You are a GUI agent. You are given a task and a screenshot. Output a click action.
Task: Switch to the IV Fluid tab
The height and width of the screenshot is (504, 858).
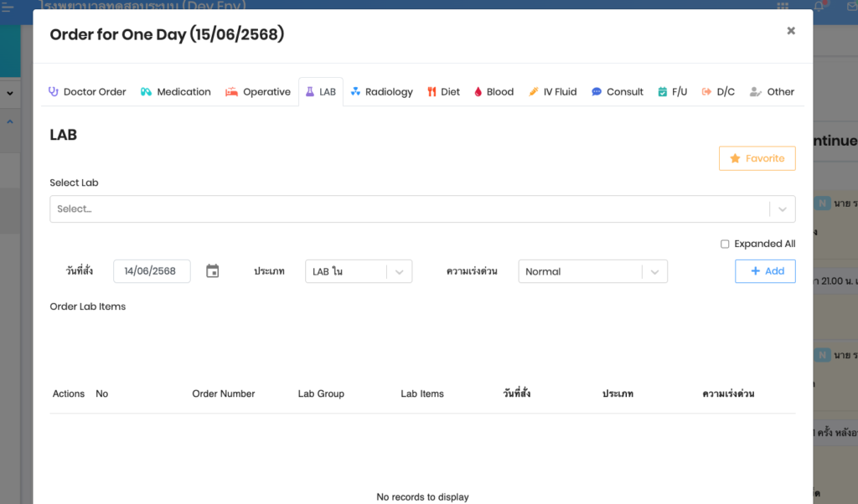(x=552, y=92)
